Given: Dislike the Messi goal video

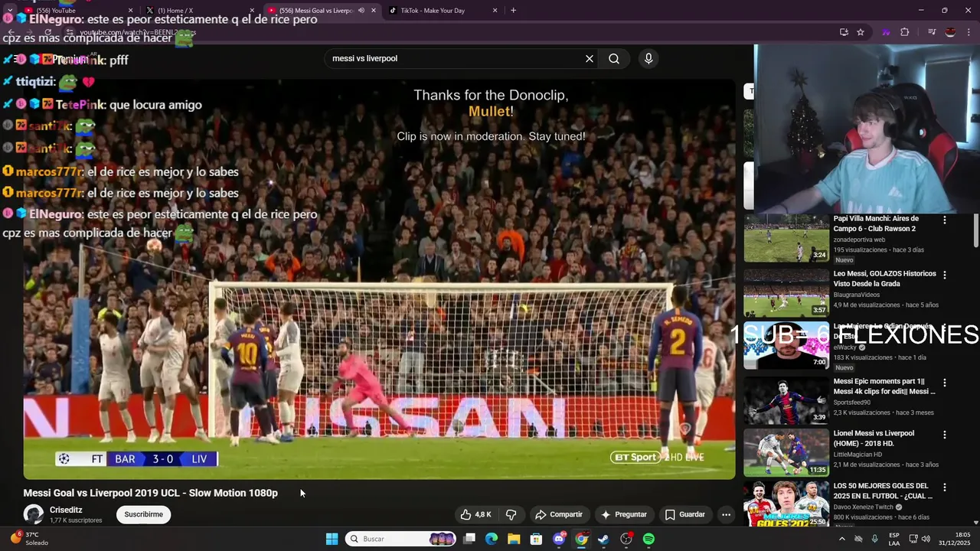Looking at the screenshot, I should click(x=511, y=514).
